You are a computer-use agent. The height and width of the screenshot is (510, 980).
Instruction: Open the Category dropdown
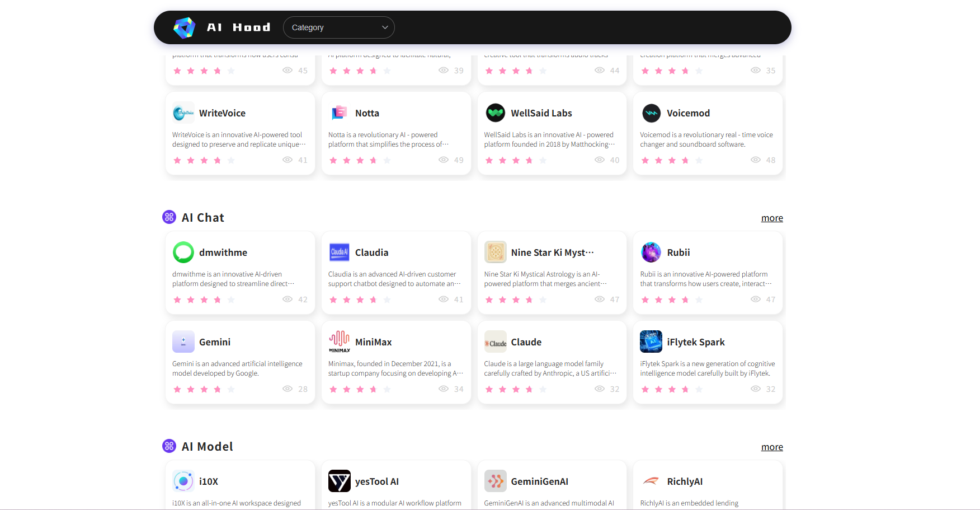338,27
